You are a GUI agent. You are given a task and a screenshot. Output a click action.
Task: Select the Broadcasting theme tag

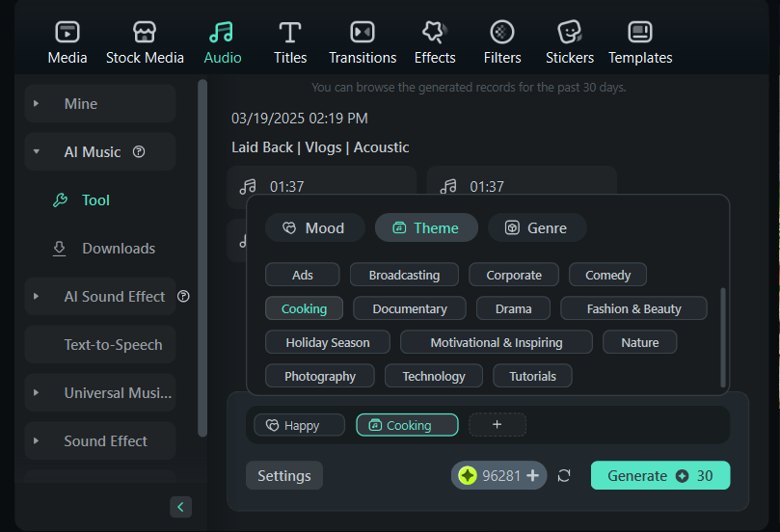pos(404,275)
